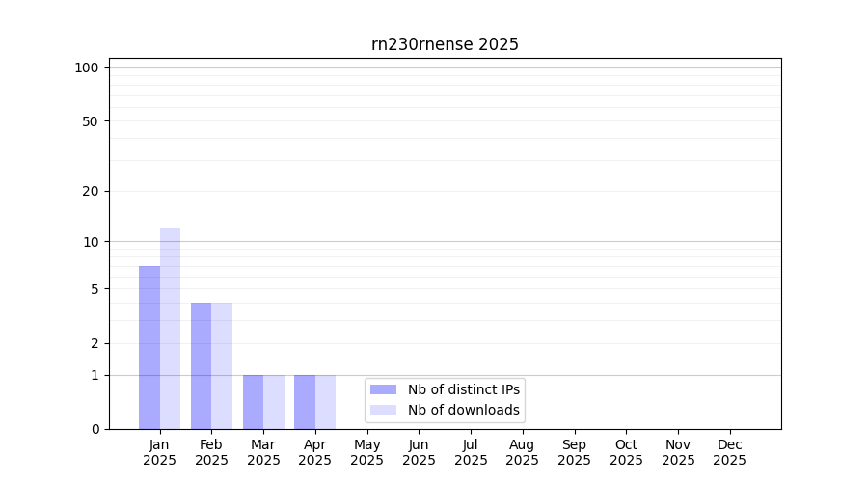The image size is (868, 482).
Task: Select the Feb 2025 distinct IPs bar
Action: [x=201, y=365]
